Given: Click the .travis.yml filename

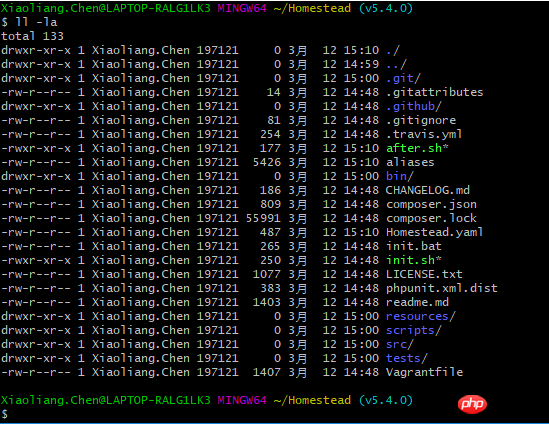Looking at the screenshot, I should coord(424,134).
